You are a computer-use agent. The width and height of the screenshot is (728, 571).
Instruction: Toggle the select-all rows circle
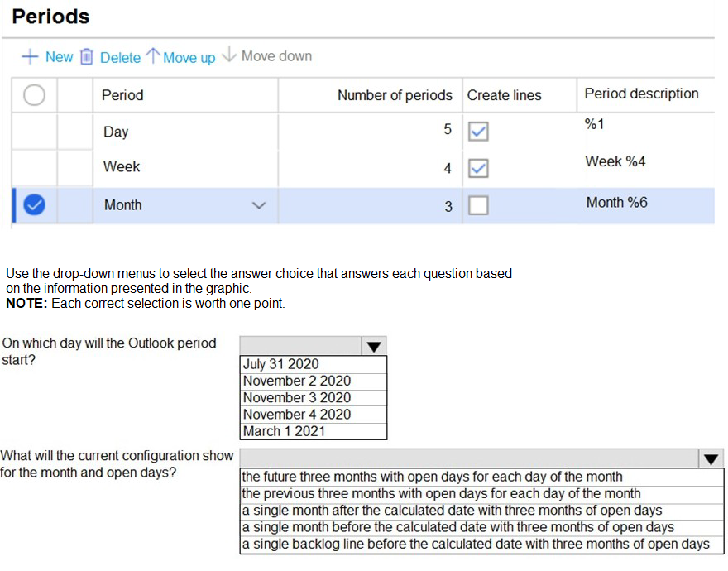click(x=34, y=95)
